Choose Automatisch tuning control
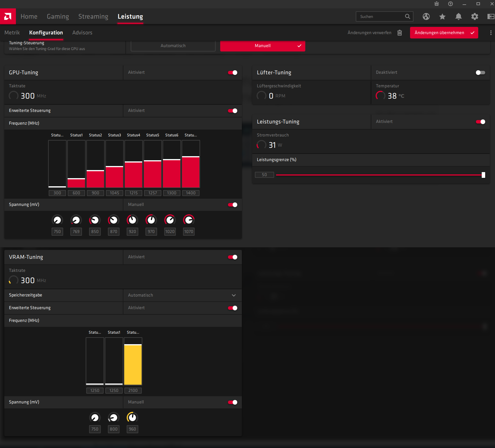495x448 pixels. (x=173, y=46)
